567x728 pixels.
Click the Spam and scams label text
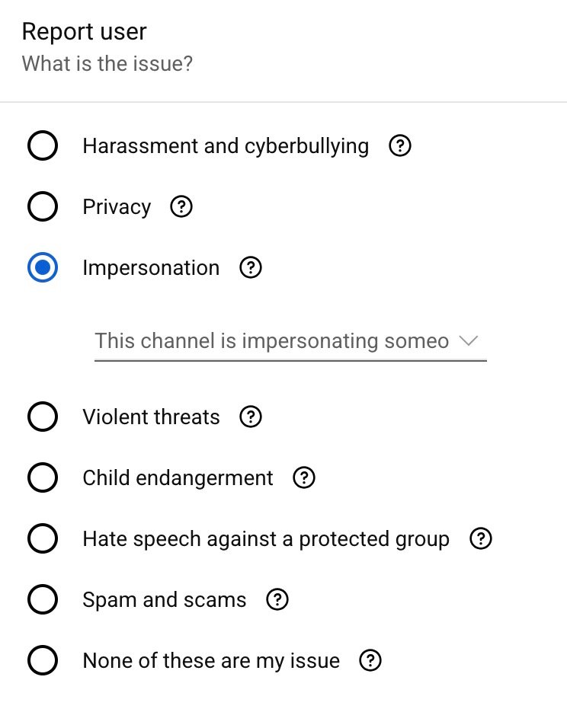click(165, 600)
